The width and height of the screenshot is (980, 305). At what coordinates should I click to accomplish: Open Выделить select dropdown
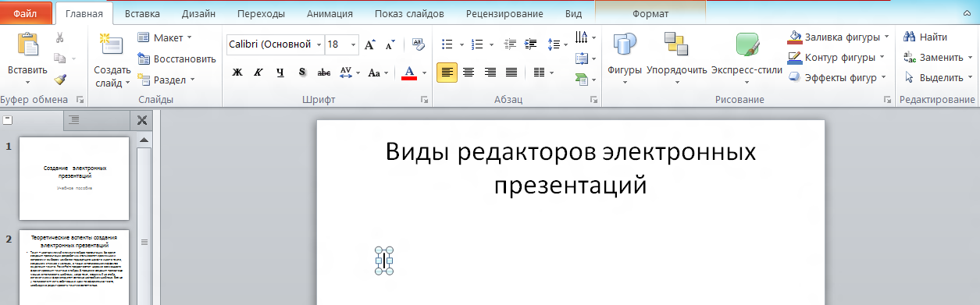click(938, 77)
